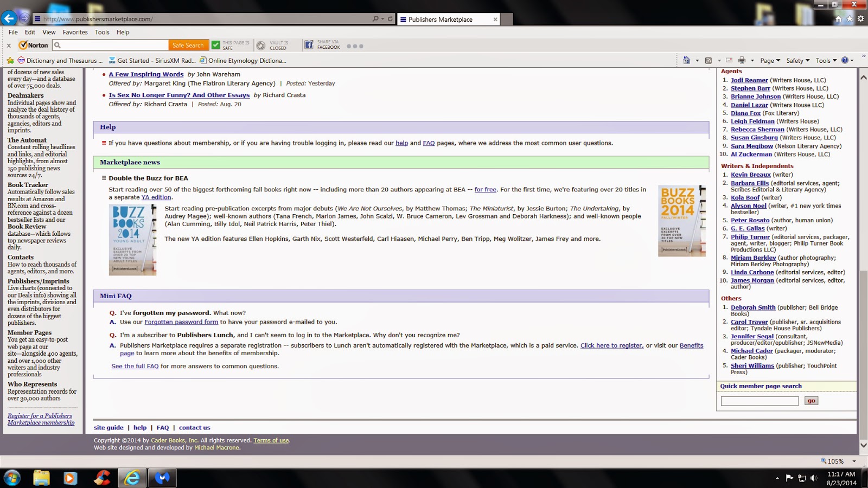This screenshot has height=488, width=868.
Task: Open the 'Forgotten password form' link
Action: (181, 322)
